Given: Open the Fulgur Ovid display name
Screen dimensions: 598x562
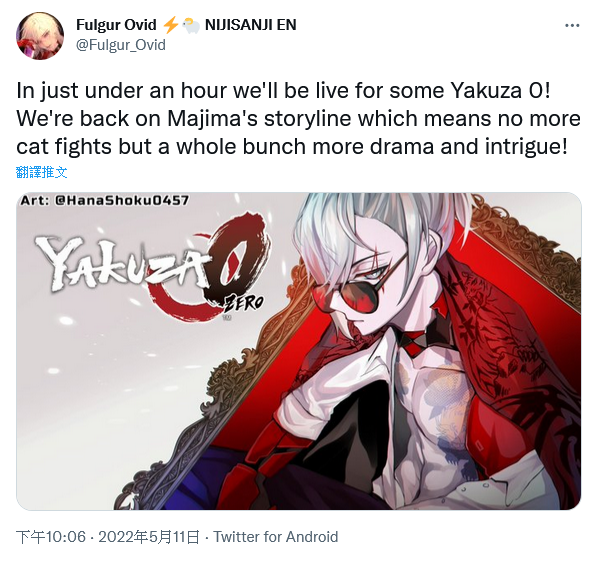Looking at the screenshot, I should click(x=116, y=25).
